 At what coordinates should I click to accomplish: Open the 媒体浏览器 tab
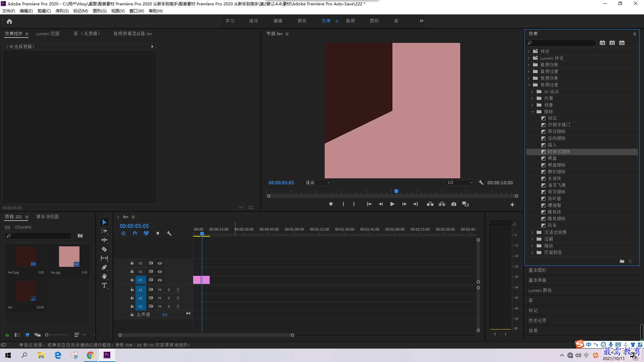click(47, 217)
